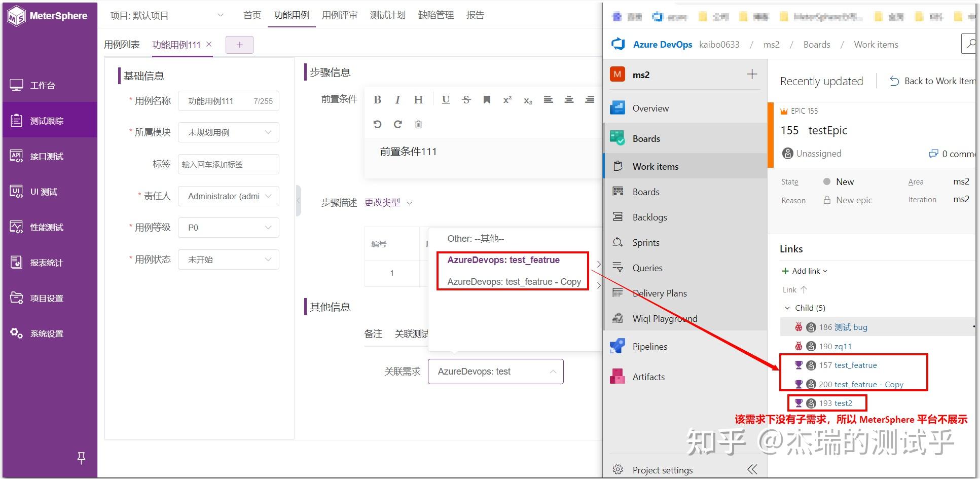This screenshot has height=482, width=980.
Task: Open the 缺陷管理 menu item
Action: [436, 15]
